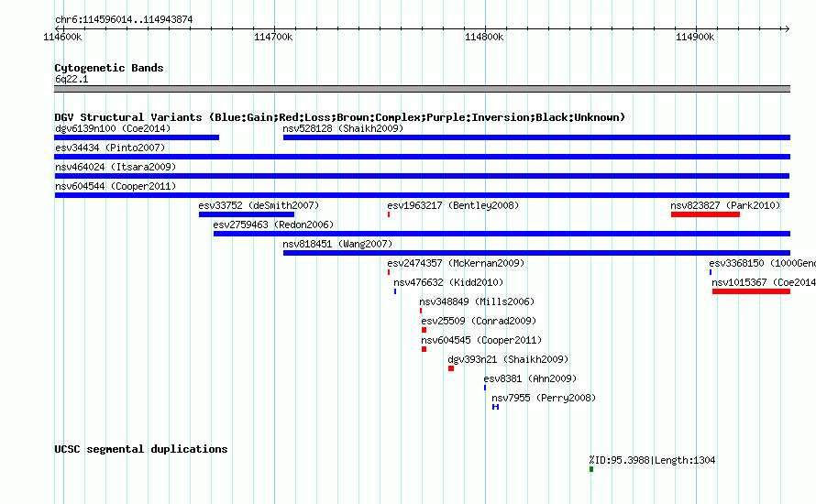This screenshot has height=504, width=816.
Task: Click the nsv348849 (Mills2006) red marker
Action: pos(421,311)
